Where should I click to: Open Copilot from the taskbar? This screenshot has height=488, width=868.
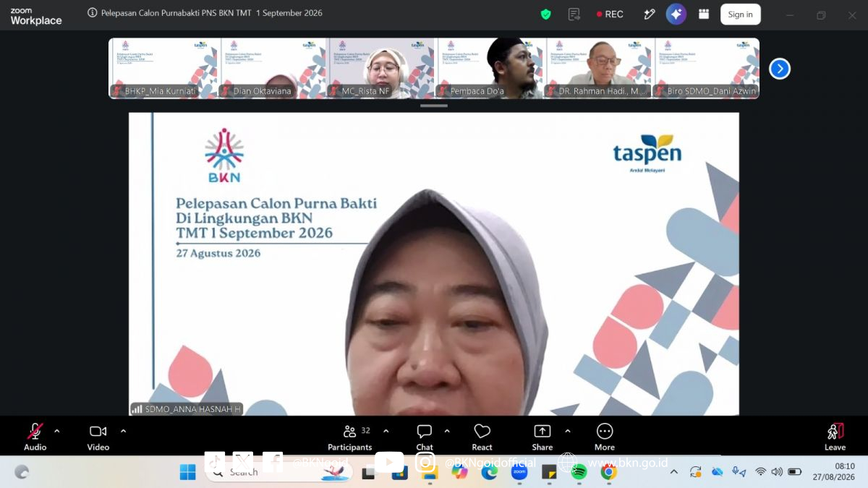(x=460, y=472)
